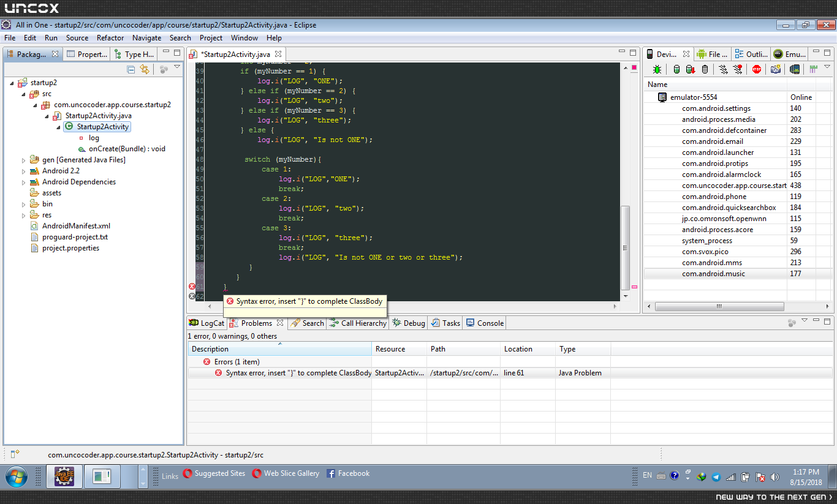Switch to the Properties tab

coord(87,54)
